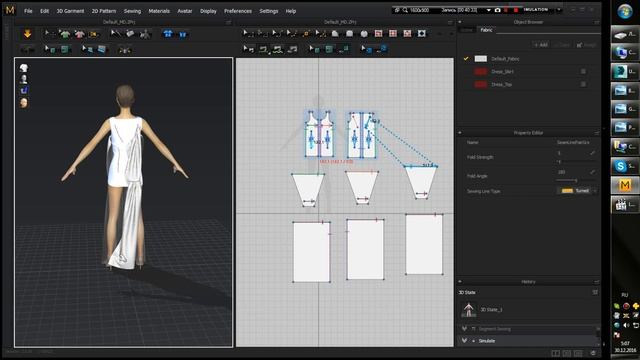
Task: Open the recording bar dropdown arrow
Action: pyautogui.click(x=489, y=10)
